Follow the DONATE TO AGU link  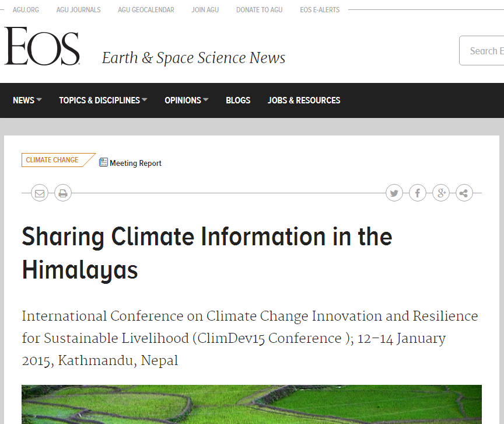pyautogui.click(x=260, y=10)
